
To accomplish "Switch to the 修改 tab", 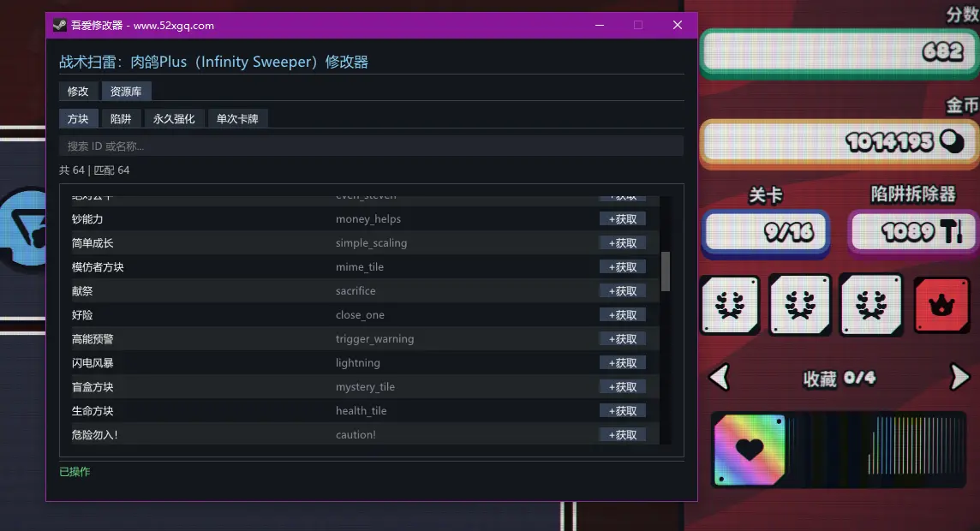I will click(78, 91).
